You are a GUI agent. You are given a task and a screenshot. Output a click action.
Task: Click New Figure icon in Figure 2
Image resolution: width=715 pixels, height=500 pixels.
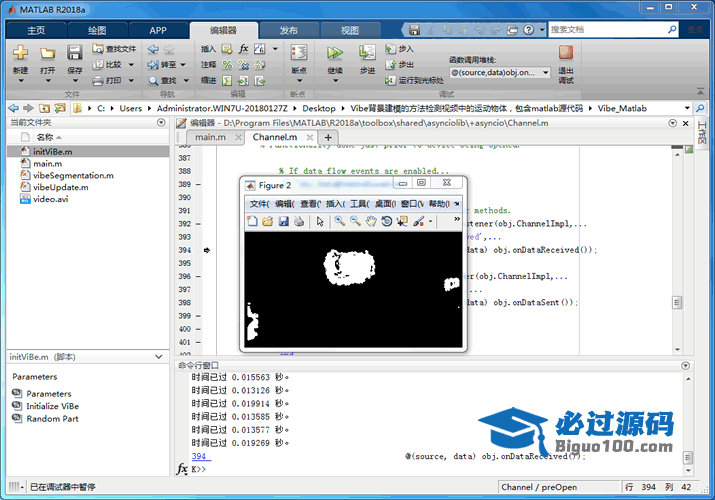pos(252,222)
